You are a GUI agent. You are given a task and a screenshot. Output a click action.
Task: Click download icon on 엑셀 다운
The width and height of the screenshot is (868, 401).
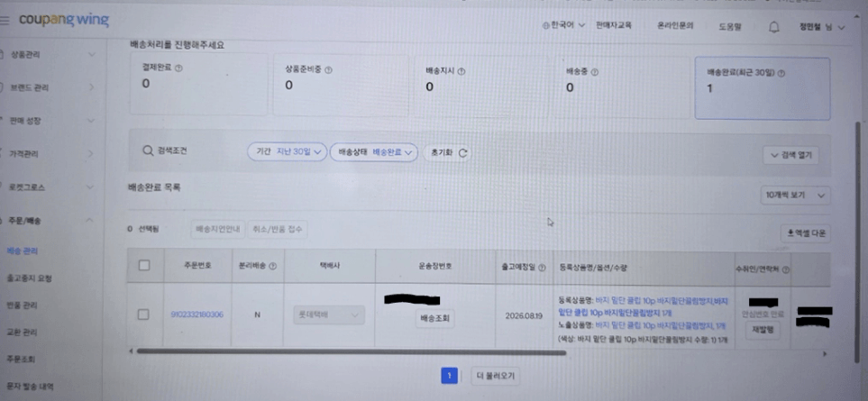coord(790,233)
